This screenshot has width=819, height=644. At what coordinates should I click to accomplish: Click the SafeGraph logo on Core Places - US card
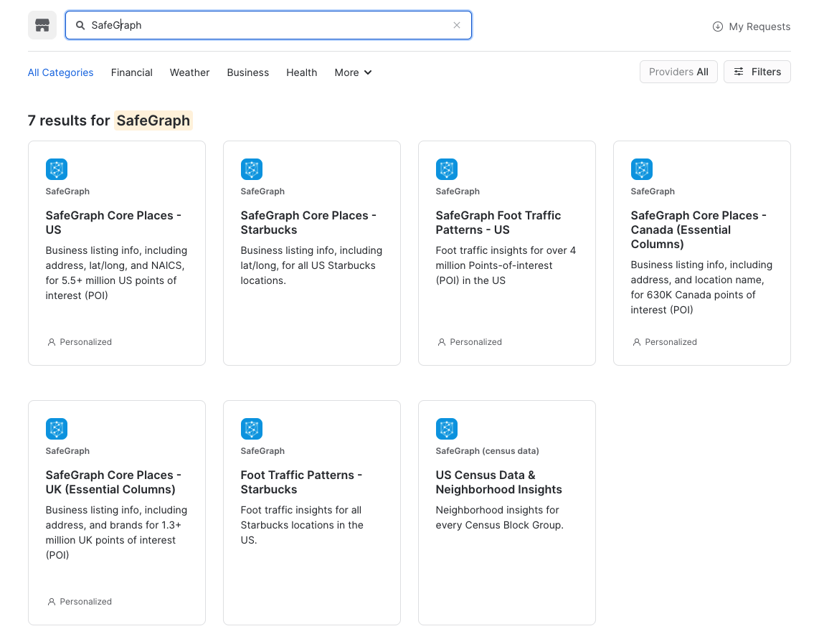point(57,169)
